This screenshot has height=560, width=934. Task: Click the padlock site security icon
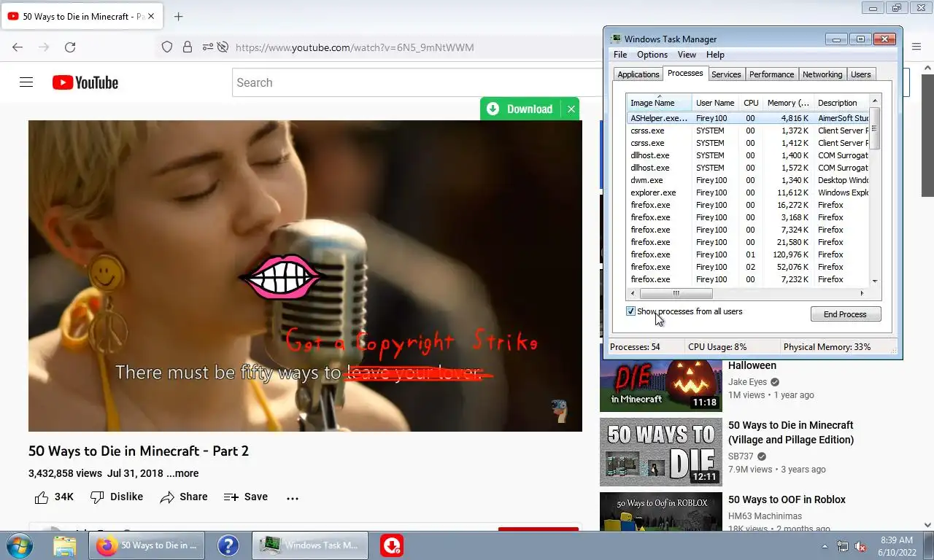[x=188, y=47]
